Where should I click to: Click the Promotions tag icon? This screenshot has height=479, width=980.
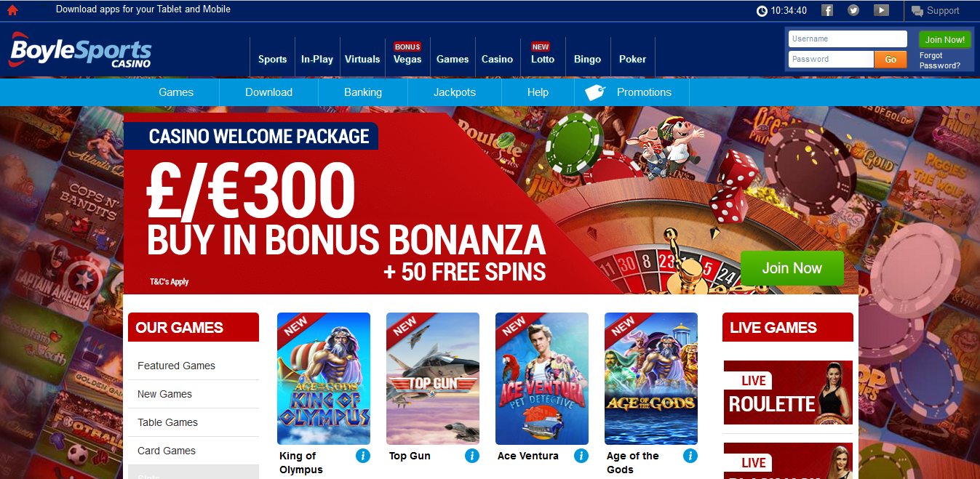595,92
